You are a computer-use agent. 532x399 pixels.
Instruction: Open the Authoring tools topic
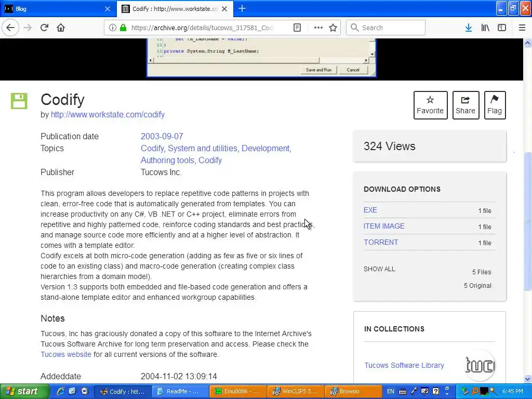pos(168,160)
